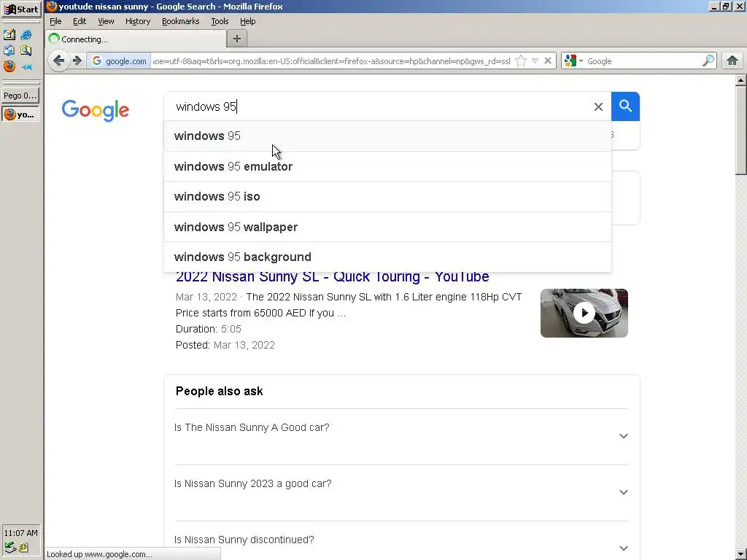
Task: Click the toolbar search magnifier icon
Action: [x=708, y=61]
